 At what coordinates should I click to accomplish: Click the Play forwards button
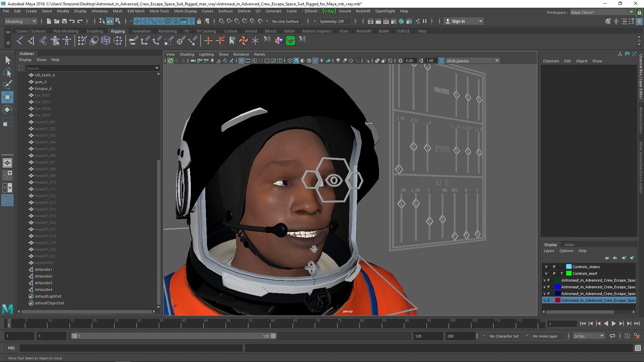point(613,323)
